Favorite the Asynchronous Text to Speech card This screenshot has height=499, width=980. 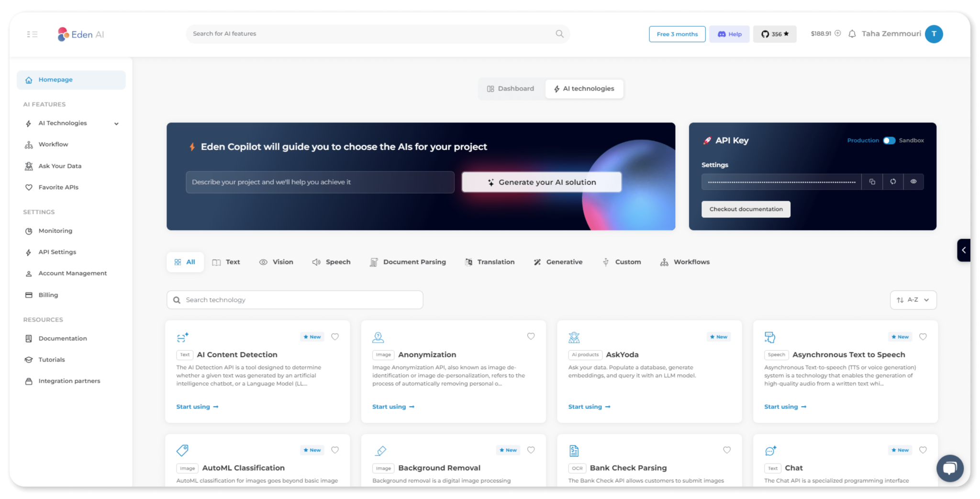pos(923,336)
